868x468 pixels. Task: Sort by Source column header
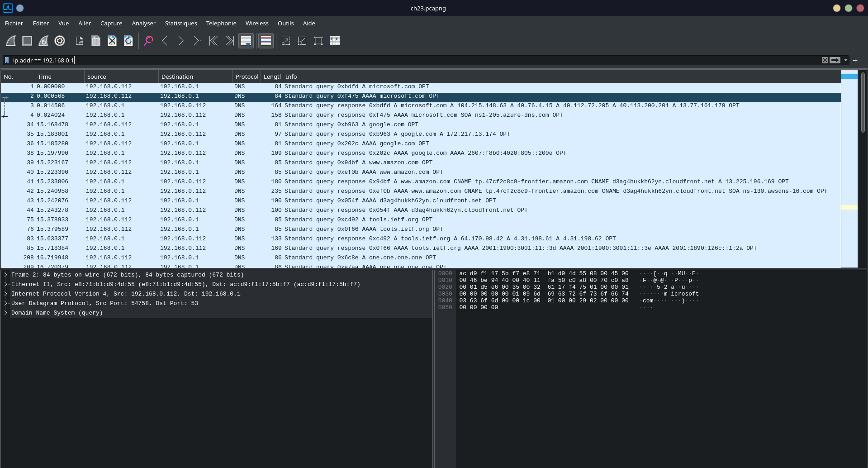[x=121, y=76]
